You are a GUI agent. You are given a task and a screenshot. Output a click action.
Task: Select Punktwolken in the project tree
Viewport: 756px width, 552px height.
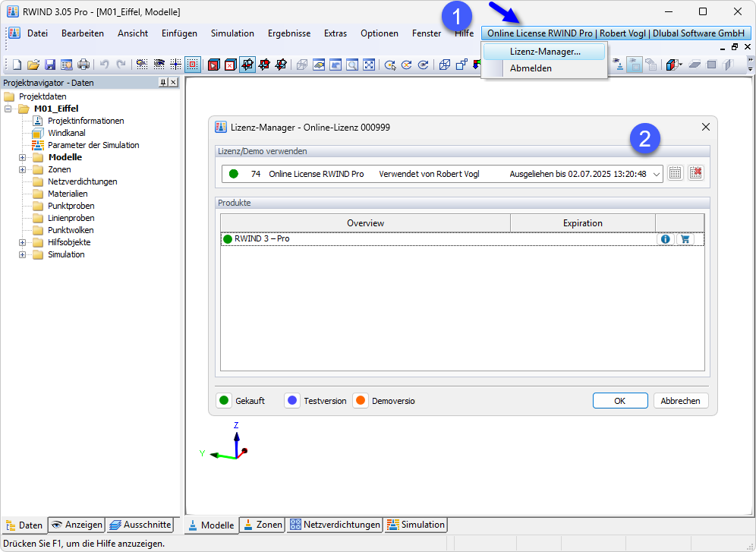[x=71, y=230]
